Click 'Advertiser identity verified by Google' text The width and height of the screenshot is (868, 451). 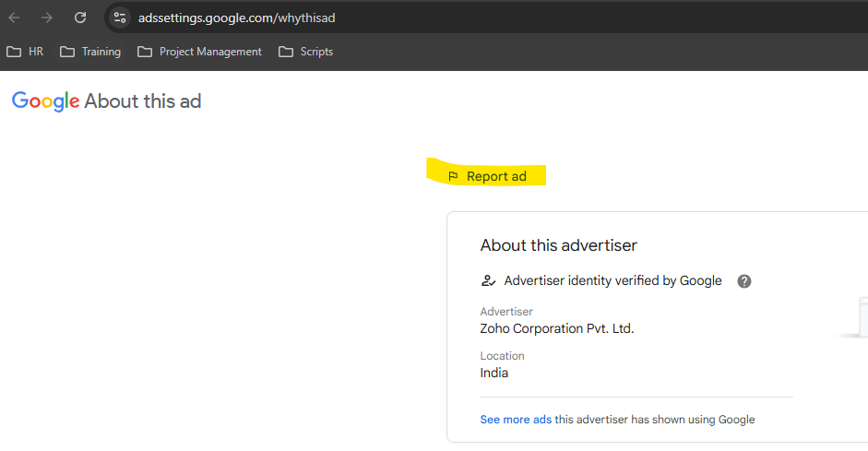612,281
